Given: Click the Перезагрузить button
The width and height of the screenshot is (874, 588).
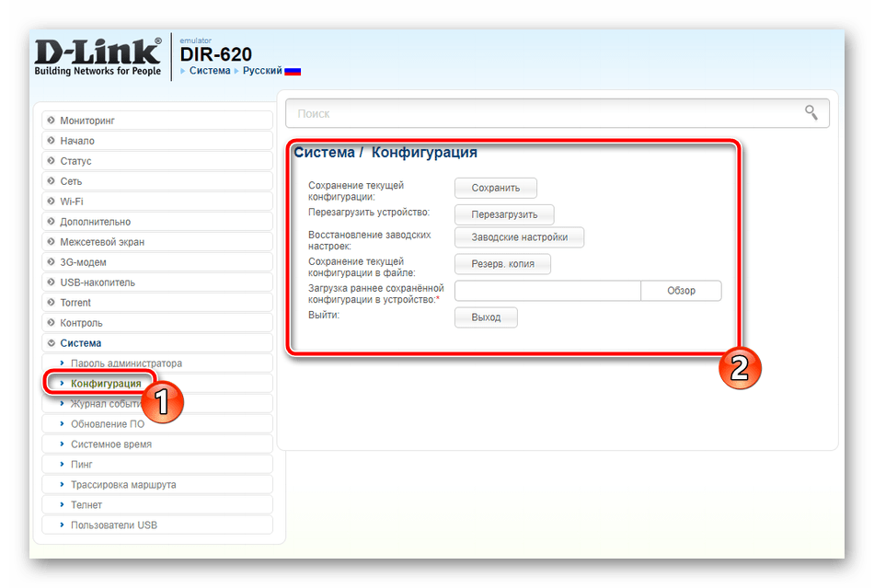Looking at the screenshot, I should [504, 214].
